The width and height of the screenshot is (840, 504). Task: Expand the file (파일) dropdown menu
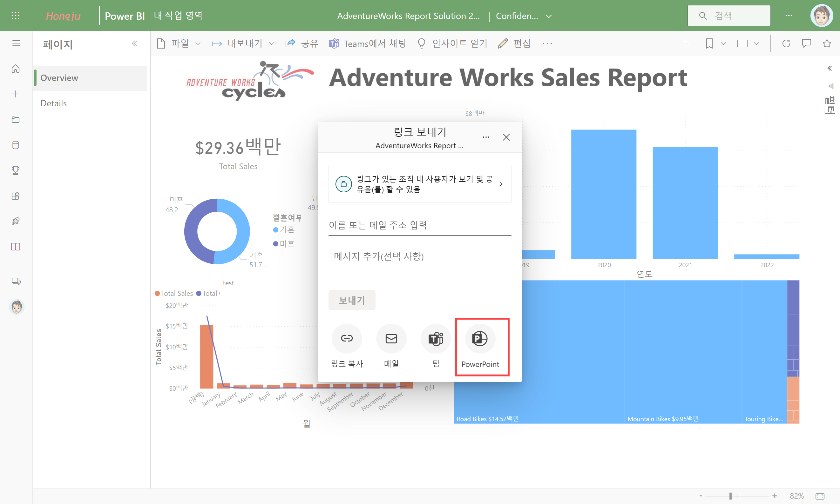tap(179, 43)
